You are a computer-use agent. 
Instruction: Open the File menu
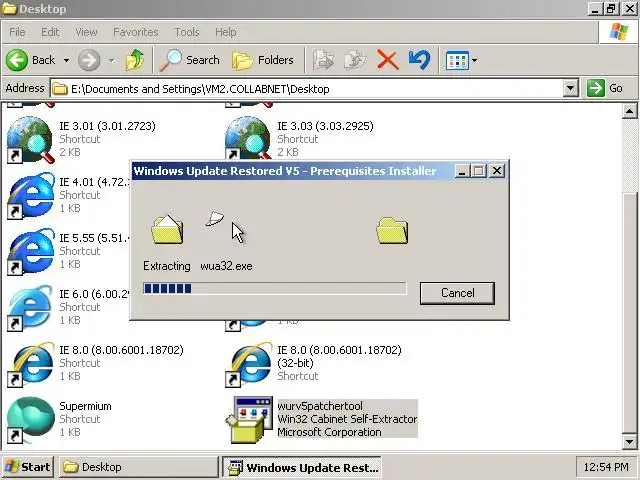(17, 32)
